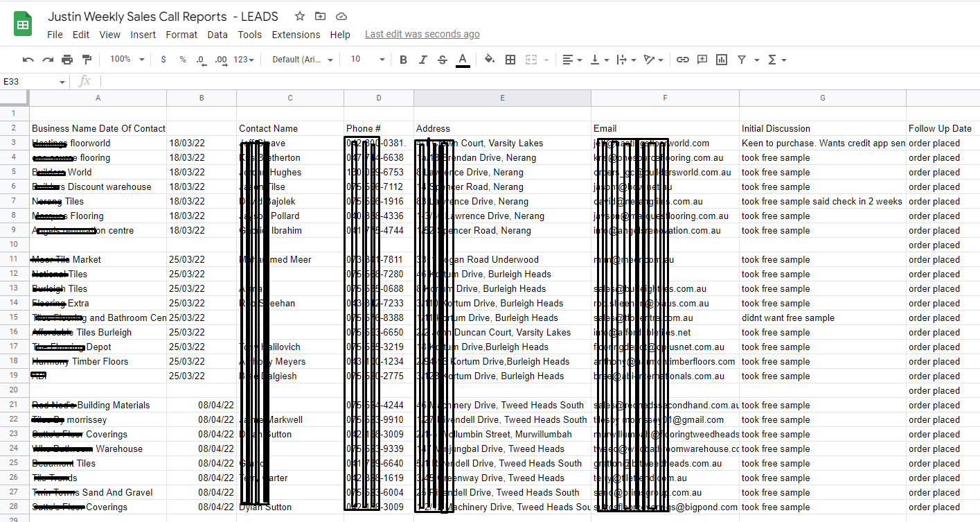Open the borders tool

click(510, 60)
